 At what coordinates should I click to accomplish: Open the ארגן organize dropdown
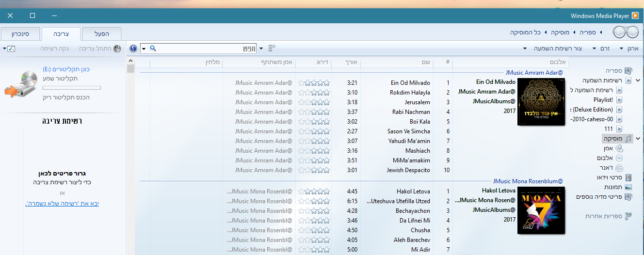629,48
